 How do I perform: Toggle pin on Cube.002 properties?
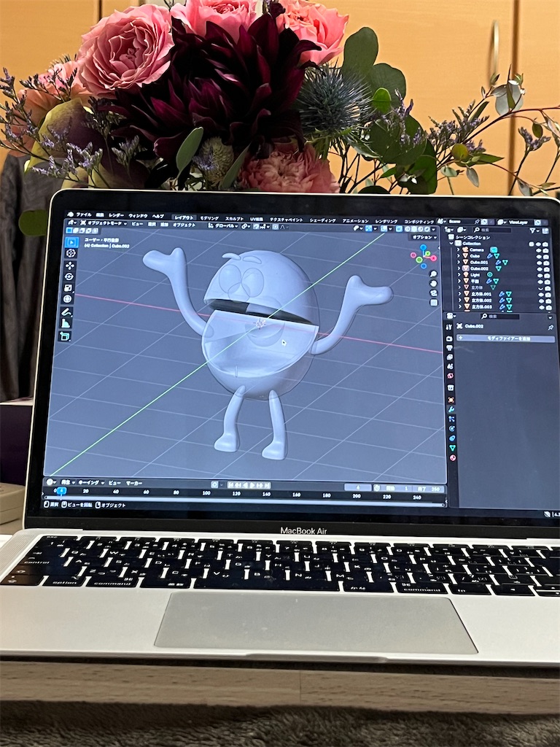tap(551, 328)
